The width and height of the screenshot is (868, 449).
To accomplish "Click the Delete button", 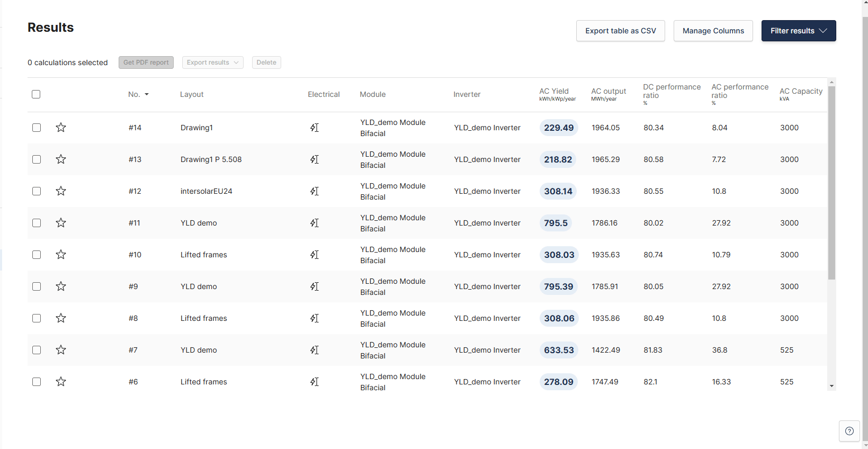I will (266, 62).
